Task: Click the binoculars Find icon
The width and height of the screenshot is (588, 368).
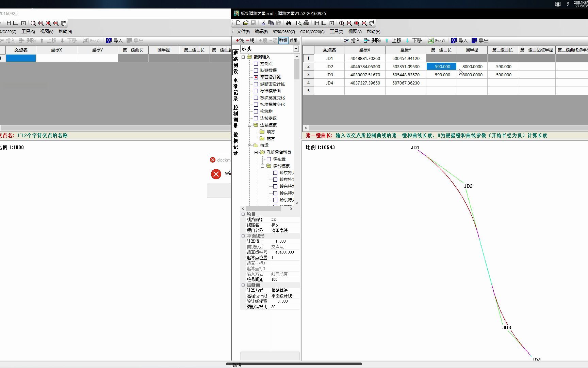Action: pos(289,23)
